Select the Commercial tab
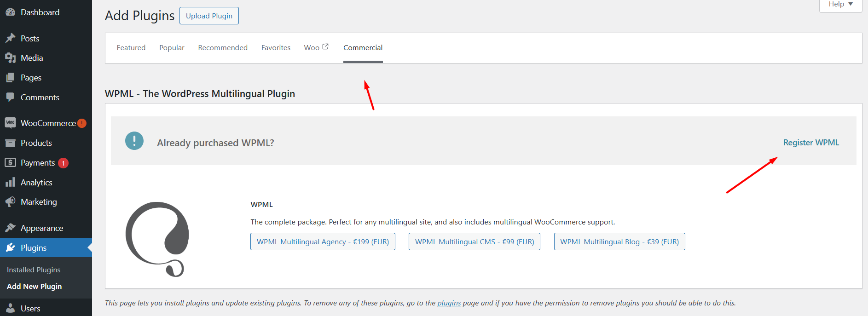This screenshot has width=868, height=316. (x=363, y=48)
